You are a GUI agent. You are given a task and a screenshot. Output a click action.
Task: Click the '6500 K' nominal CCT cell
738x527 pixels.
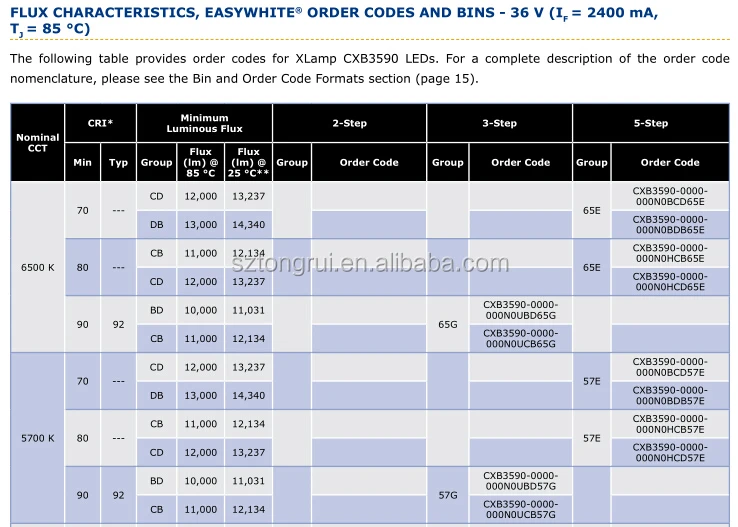[x=38, y=267]
